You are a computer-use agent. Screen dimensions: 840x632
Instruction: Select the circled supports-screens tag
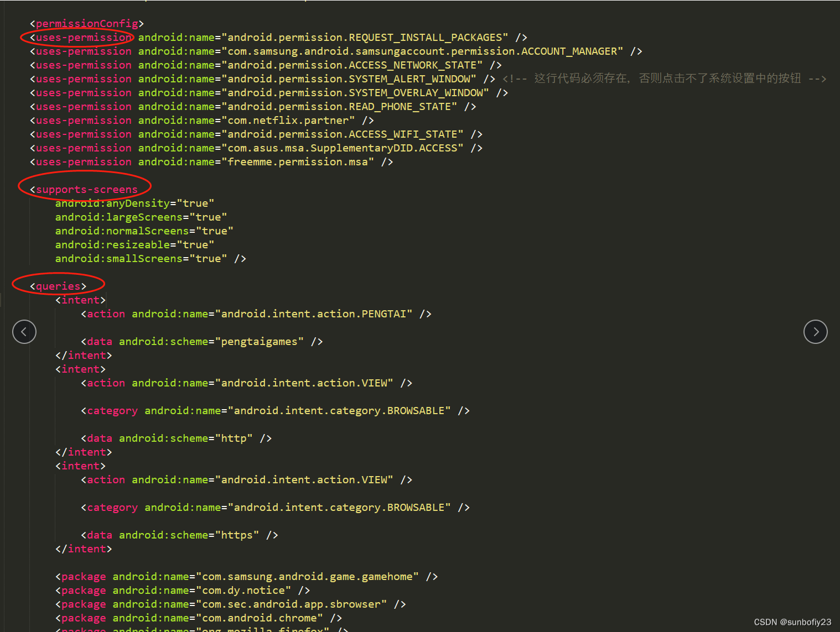pos(86,189)
